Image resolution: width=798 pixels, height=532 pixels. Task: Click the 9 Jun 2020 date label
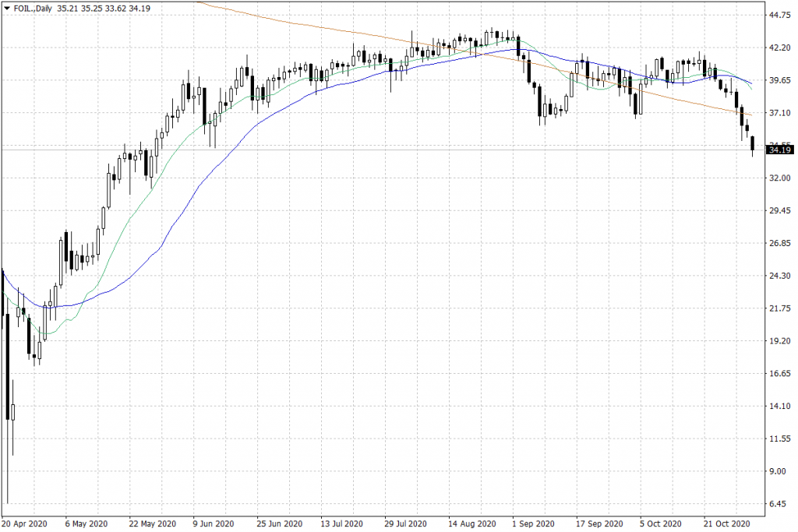tap(213, 523)
